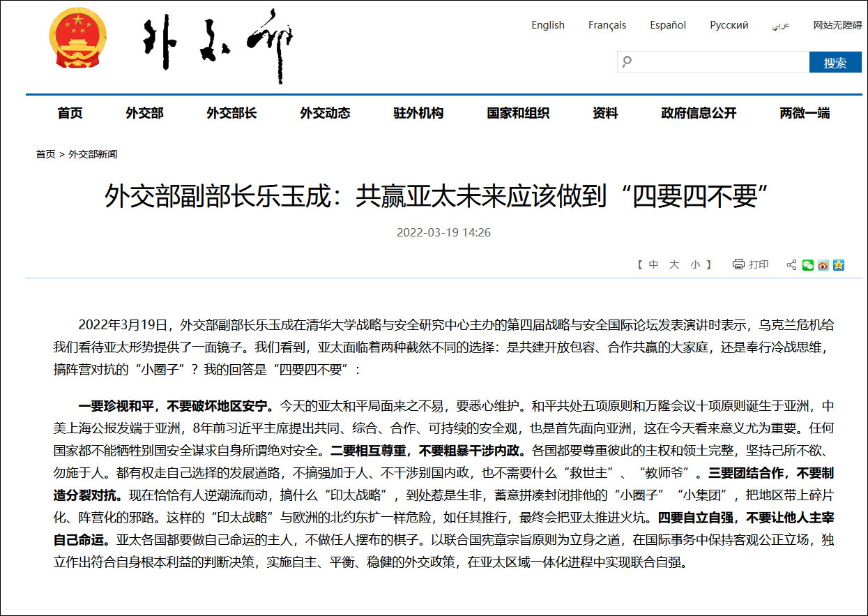This screenshot has height=616, width=868.
Task: Select small font size 小
Action: click(x=695, y=265)
